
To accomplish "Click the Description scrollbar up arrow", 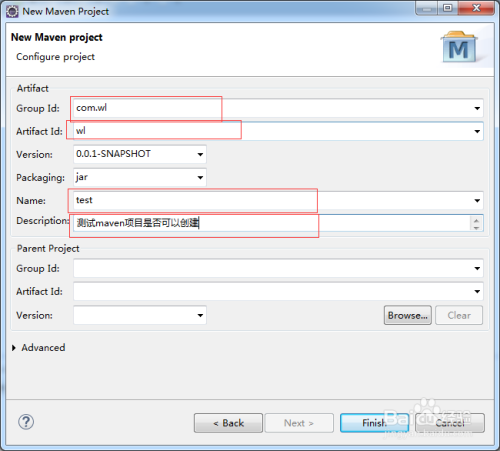I will tap(476, 220).
